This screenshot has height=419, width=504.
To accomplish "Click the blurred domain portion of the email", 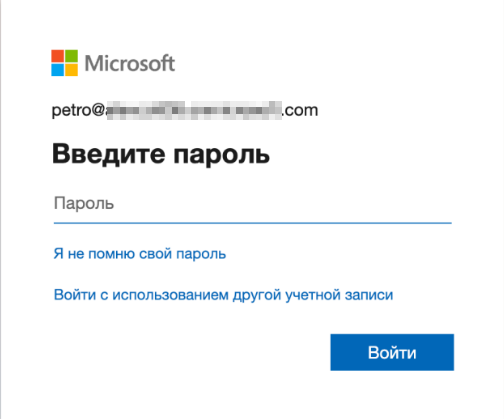I will point(194,110).
